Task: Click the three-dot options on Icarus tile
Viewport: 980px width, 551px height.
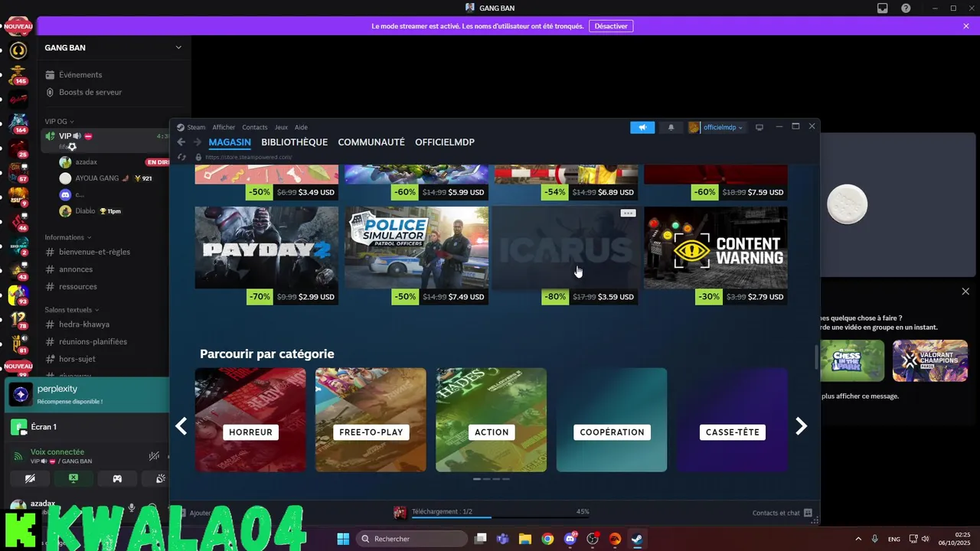Action: [628, 214]
